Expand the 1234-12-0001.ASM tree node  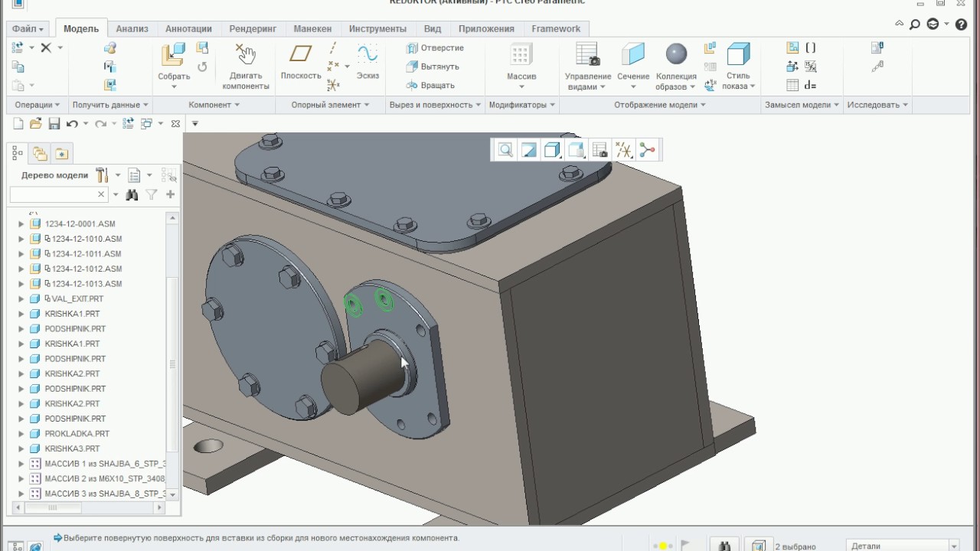point(21,224)
